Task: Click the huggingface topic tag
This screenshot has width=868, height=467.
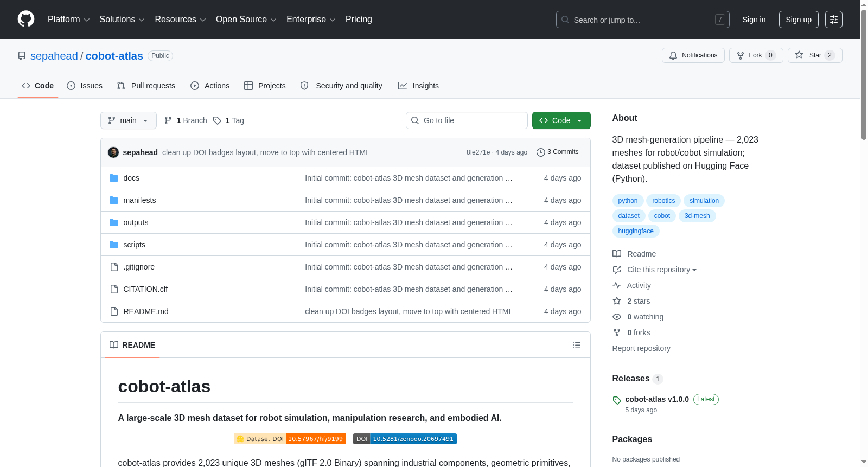Action: point(636,231)
